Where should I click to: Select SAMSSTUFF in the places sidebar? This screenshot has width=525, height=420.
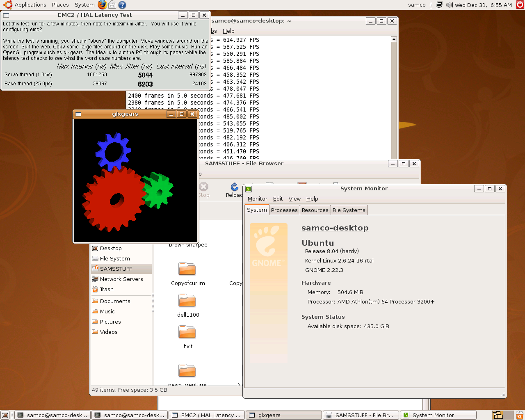pyautogui.click(x=121, y=269)
